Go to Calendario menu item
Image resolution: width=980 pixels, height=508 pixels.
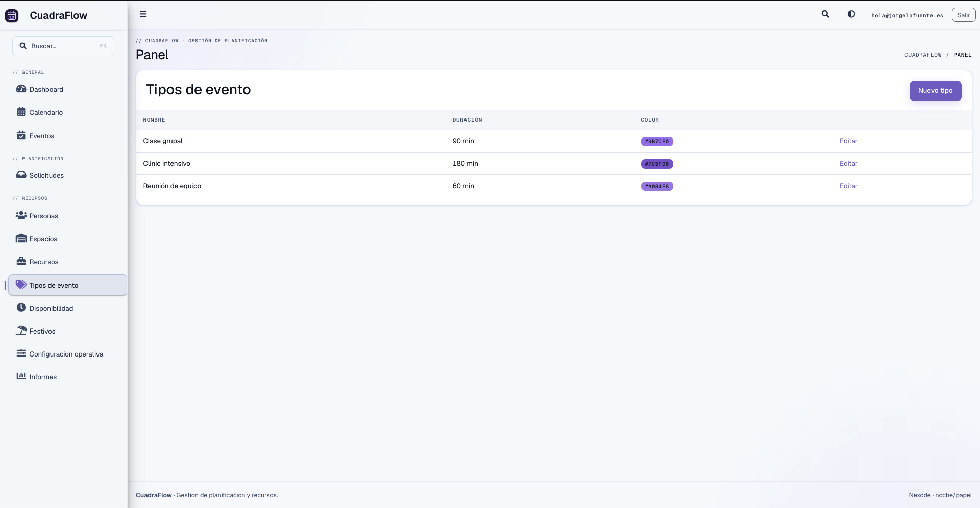click(67, 112)
